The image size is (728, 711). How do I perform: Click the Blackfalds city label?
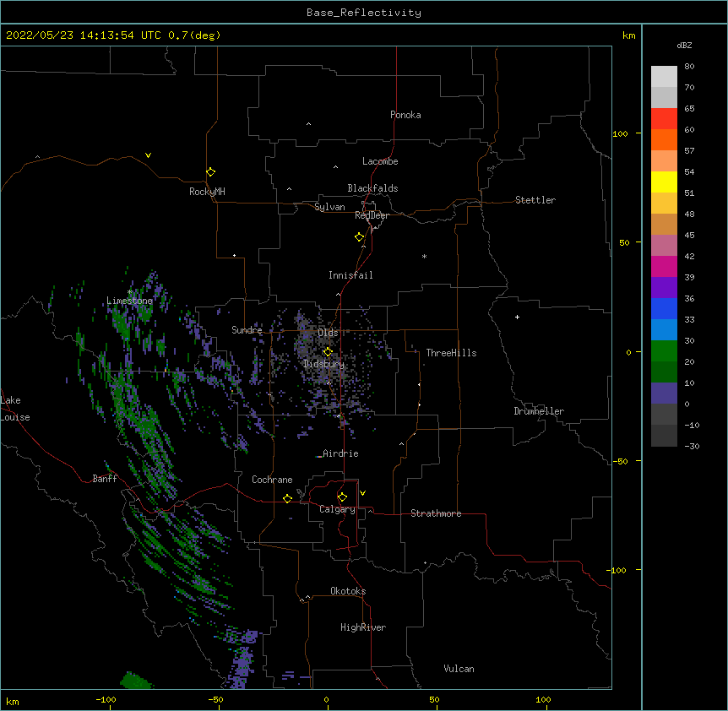point(372,188)
